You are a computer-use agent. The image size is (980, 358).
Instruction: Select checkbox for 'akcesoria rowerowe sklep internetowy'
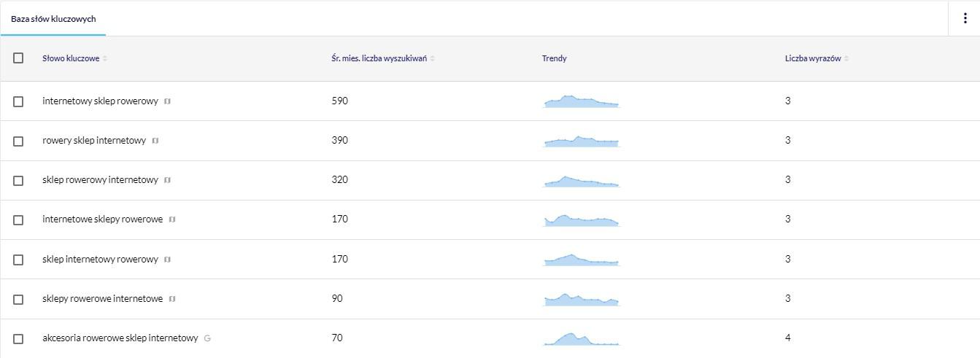coord(18,338)
